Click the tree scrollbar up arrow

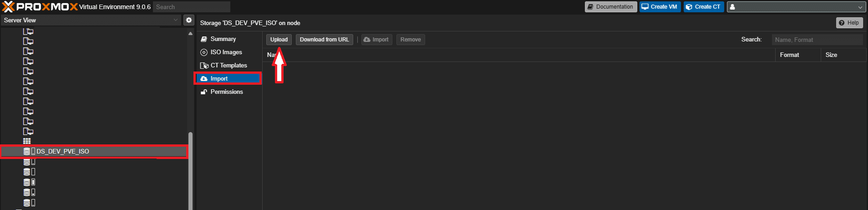[x=190, y=33]
